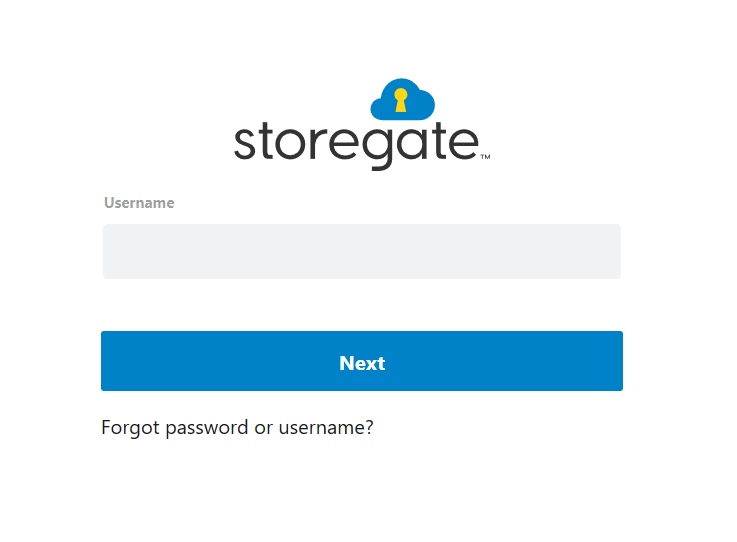Click the Username label text
Image resolution: width=737 pixels, height=542 pixels.
139,203
